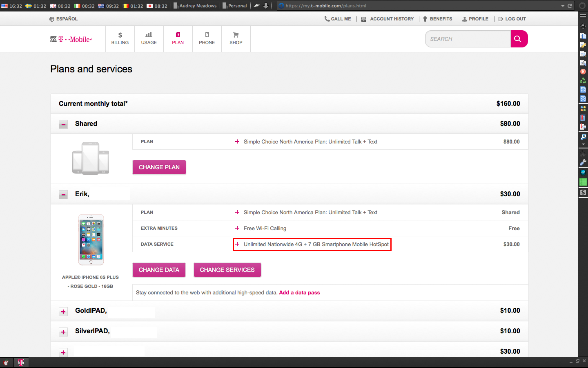Click the colored grid apps icon in sidebar
588x368 pixels.
[583, 109]
